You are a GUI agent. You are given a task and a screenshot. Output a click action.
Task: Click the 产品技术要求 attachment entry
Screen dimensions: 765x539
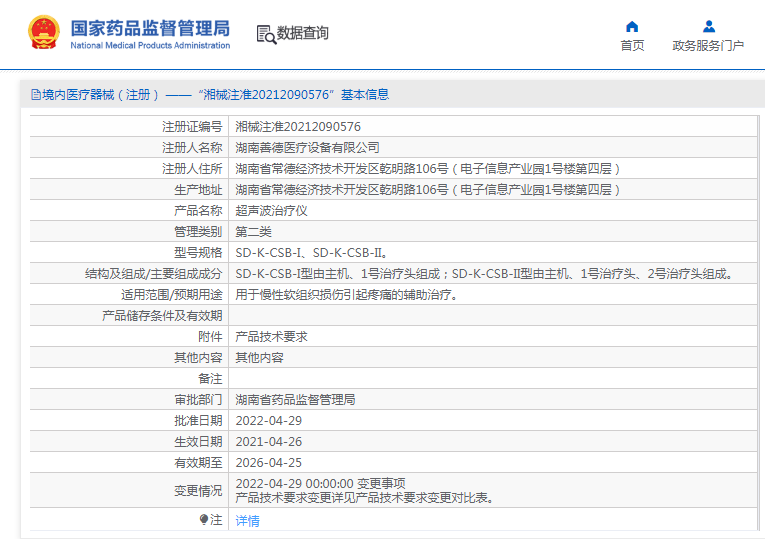click(271, 337)
